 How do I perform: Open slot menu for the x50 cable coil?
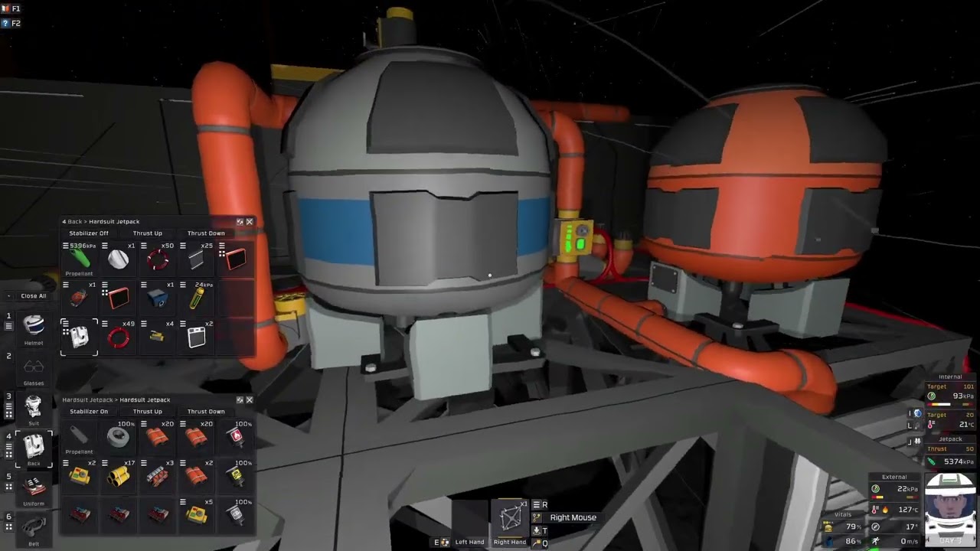pyautogui.click(x=144, y=246)
